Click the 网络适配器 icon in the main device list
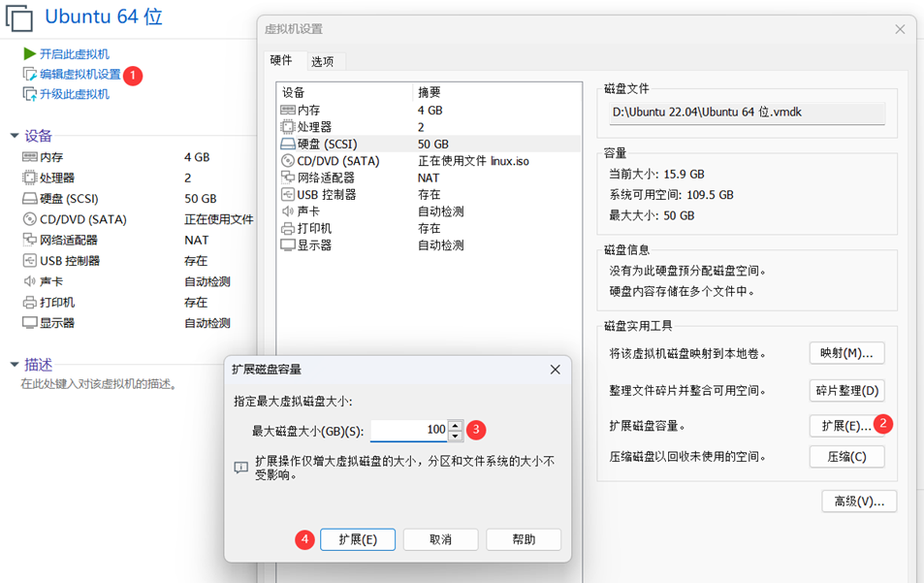Screen dimensions: 924x583 [29, 240]
